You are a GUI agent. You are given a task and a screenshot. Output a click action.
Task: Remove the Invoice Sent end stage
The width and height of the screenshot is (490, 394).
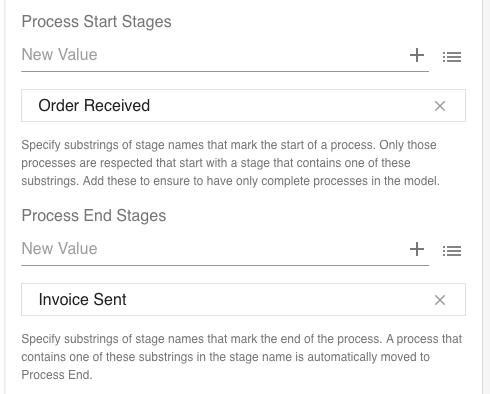440,300
